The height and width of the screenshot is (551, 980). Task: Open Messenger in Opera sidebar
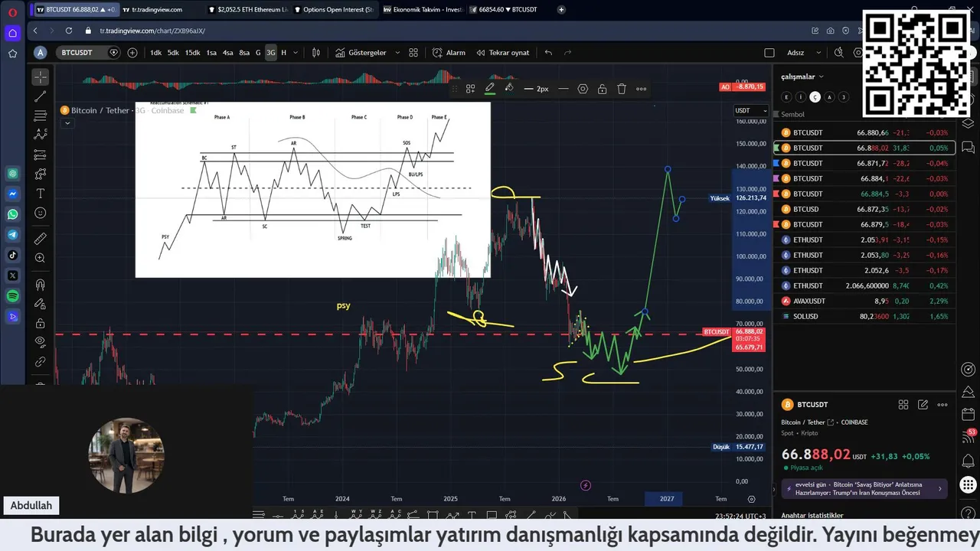coord(13,194)
